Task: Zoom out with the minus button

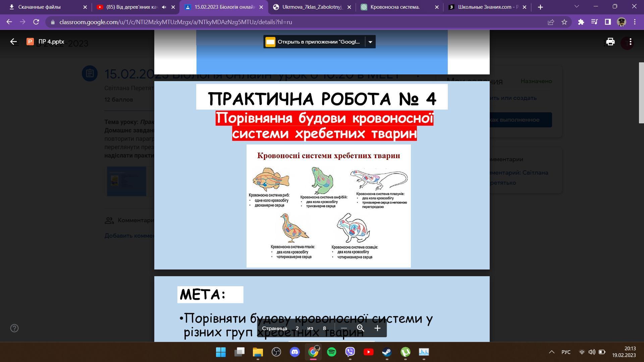Action: [x=344, y=328]
